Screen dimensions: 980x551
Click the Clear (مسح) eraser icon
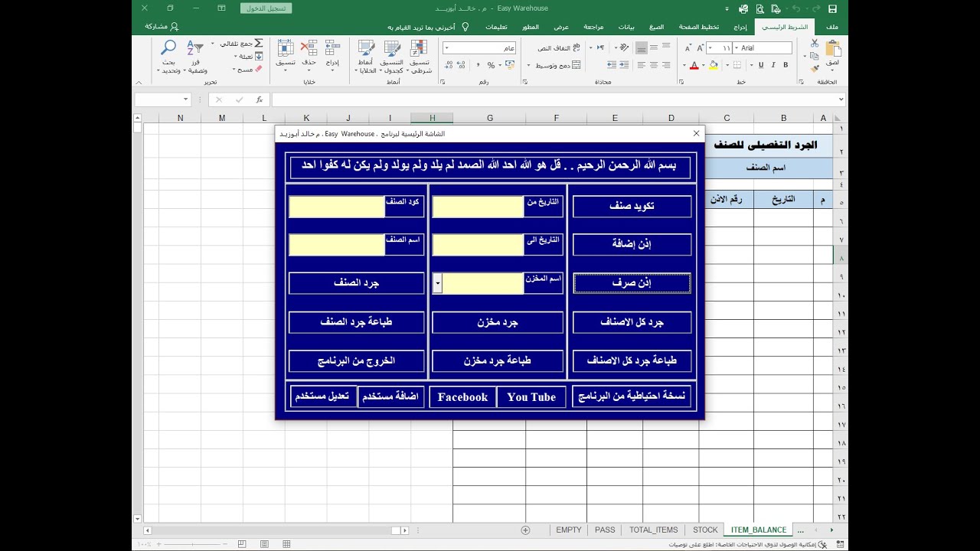click(x=259, y=69)
